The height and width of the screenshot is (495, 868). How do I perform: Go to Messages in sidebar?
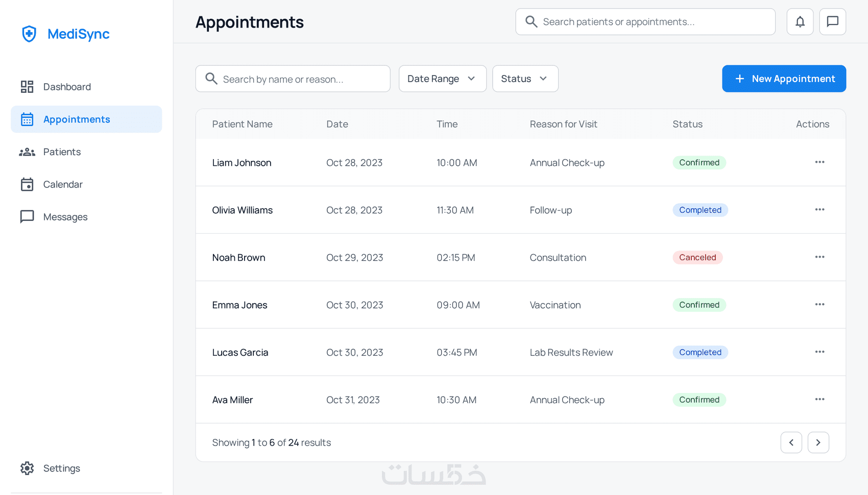pyautogui.click(x=65, y=217)
